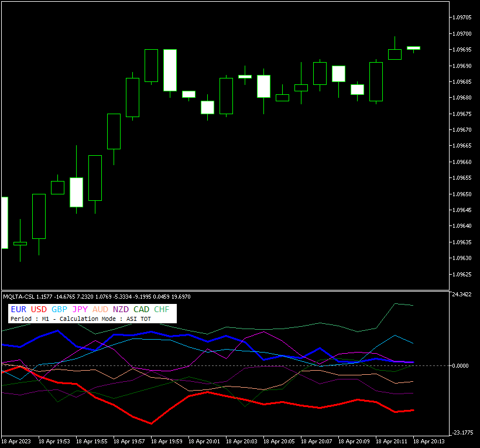Select the purple NZD legend label

(121, 309)
